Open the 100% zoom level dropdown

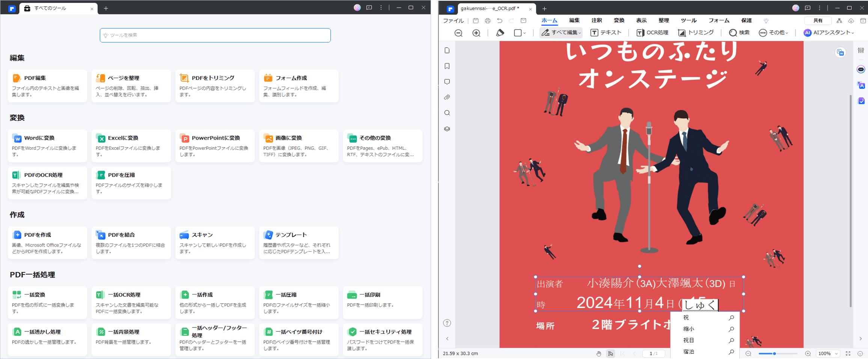click(x=828, y=353)
